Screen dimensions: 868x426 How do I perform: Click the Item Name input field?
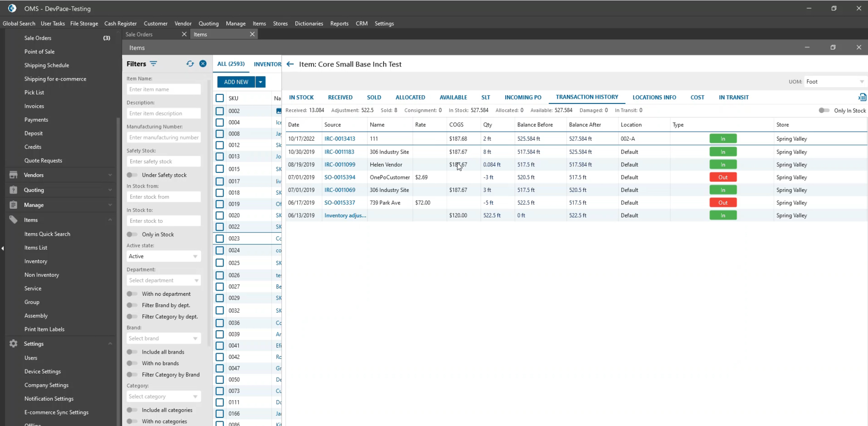tap(164, 89)
